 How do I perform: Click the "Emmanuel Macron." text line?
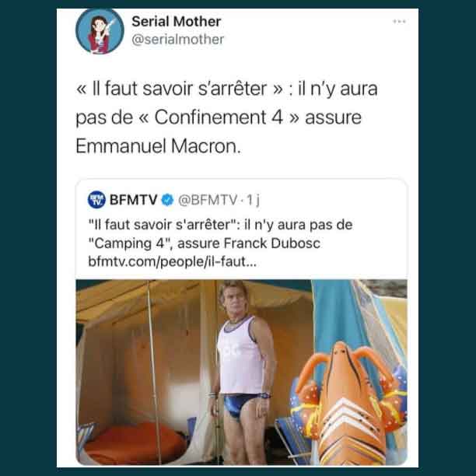(158, 146)
